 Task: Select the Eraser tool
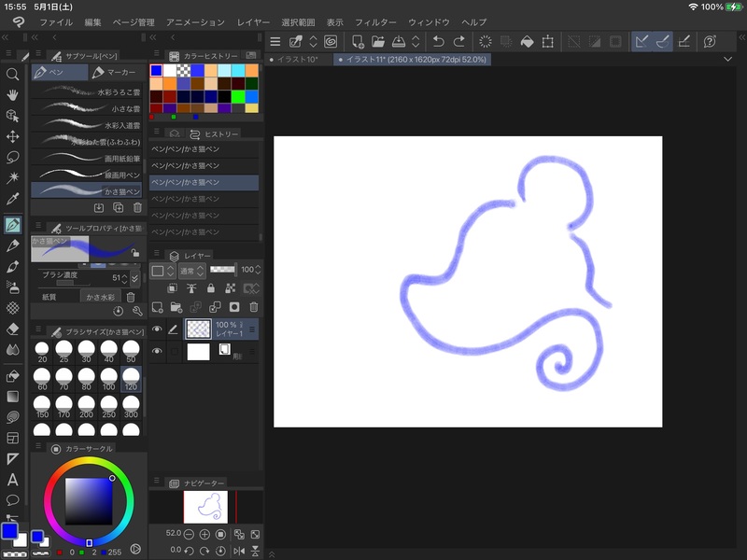click(x=12, y=329)
